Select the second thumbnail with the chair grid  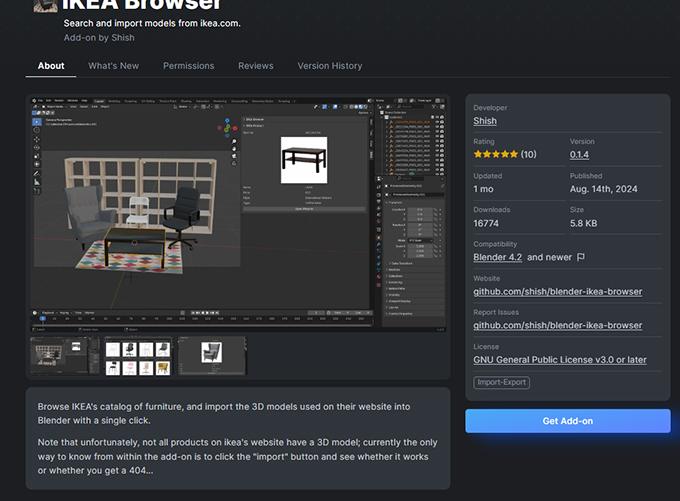tap(138, 356)
